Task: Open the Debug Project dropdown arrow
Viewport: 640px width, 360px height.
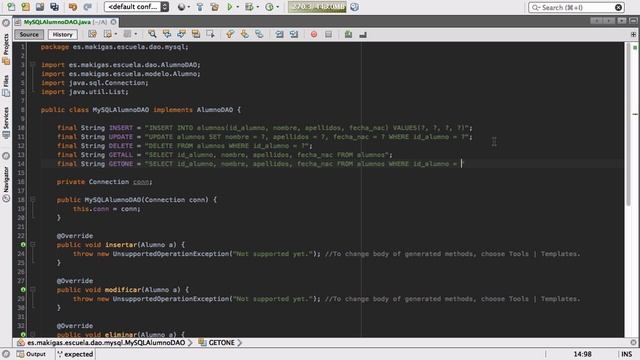Action: coord(257,7)
